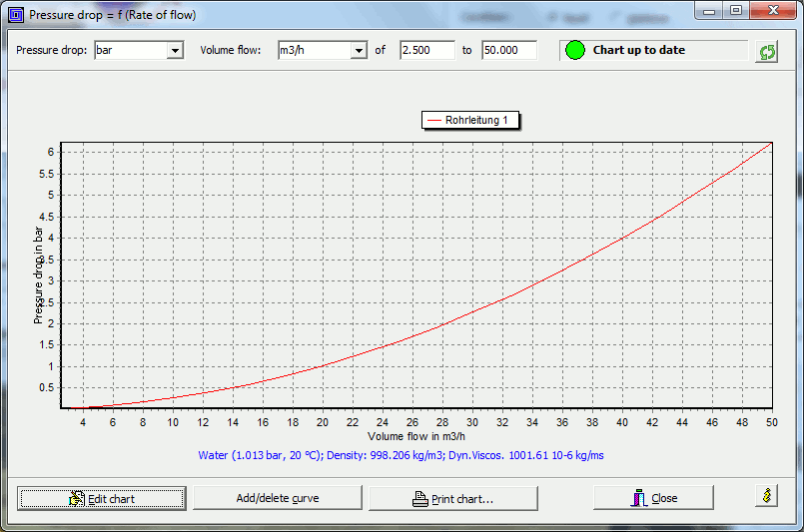The height and width of the screenshot is (532, 804).
Task: Click the y-axis tick label 6
Action: tap(51, 152)
